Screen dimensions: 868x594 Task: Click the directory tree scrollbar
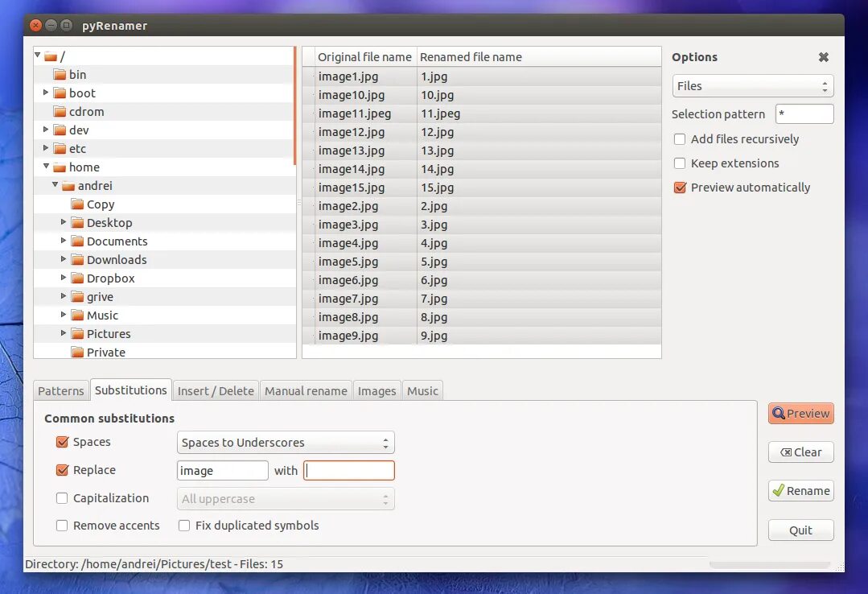point(295,105)
